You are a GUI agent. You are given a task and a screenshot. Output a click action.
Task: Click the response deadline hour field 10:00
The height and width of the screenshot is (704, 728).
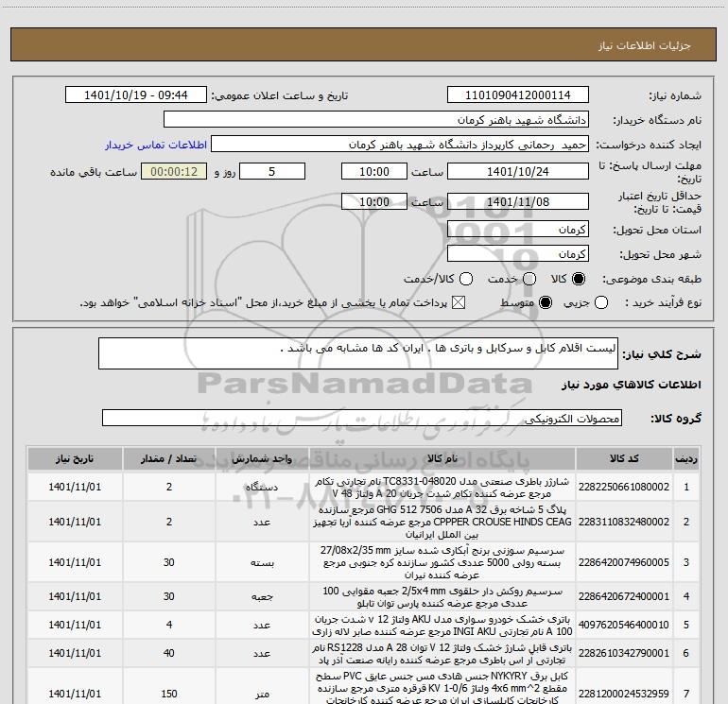(374, 171)
